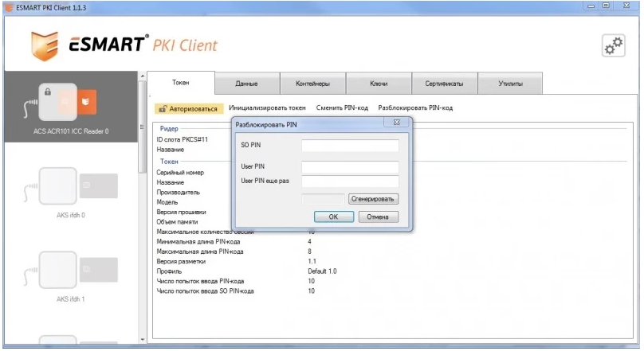Select the AKS ifdh 1 reader
Image resolution: width=644 pixels, height=351 pixels.
coord(71,275)
